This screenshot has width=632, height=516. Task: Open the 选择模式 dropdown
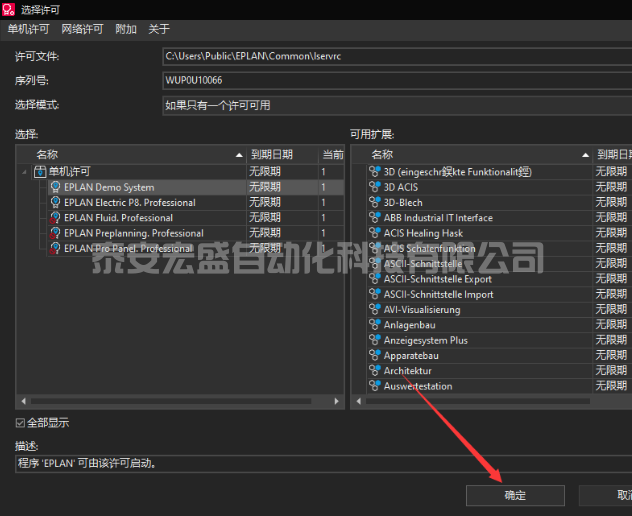[396, 105]
